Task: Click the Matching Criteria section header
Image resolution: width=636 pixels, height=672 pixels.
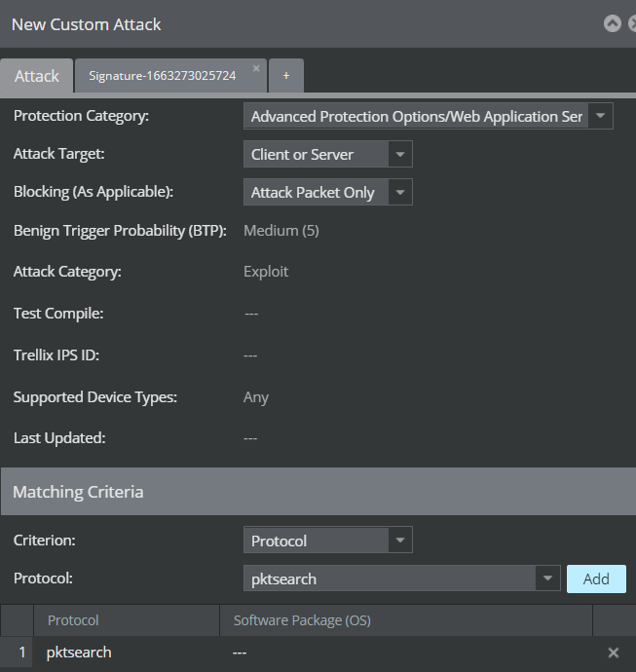Action: point(318,492)
